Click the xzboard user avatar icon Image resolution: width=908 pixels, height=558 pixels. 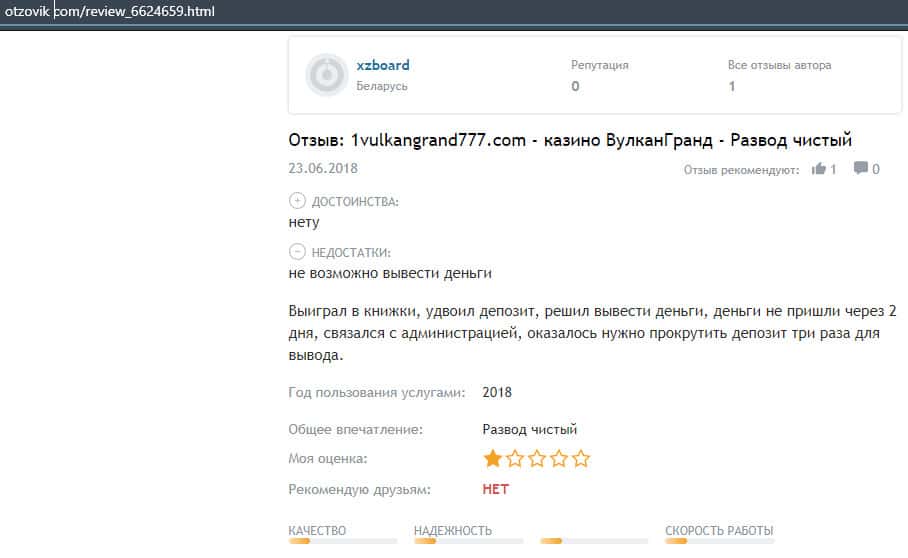tap(326, 75)
